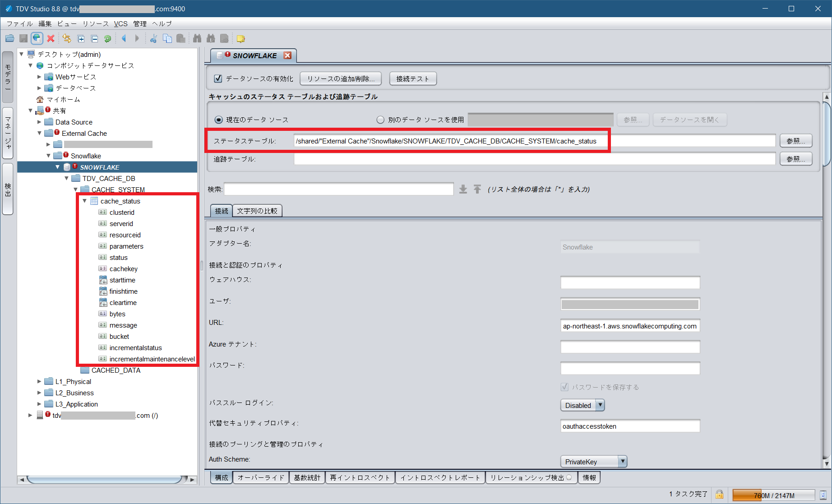
Task: Collapse the CACHE_SYSTEM schema node
Action: point(75,190)
